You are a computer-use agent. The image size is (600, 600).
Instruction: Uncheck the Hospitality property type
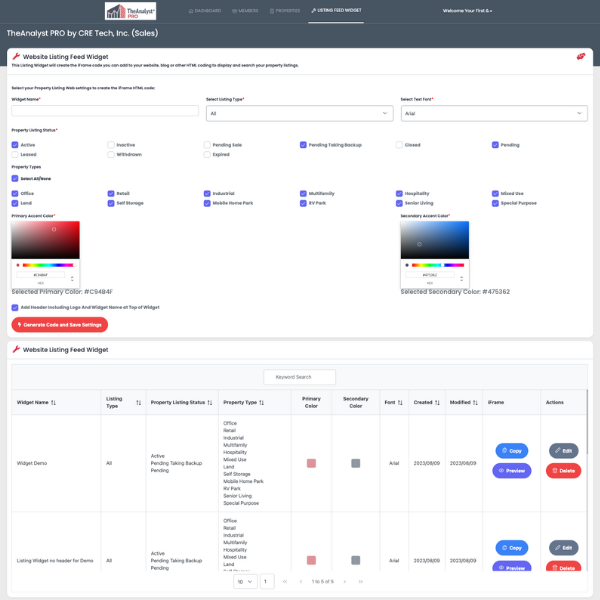click(x=399, y=193)
